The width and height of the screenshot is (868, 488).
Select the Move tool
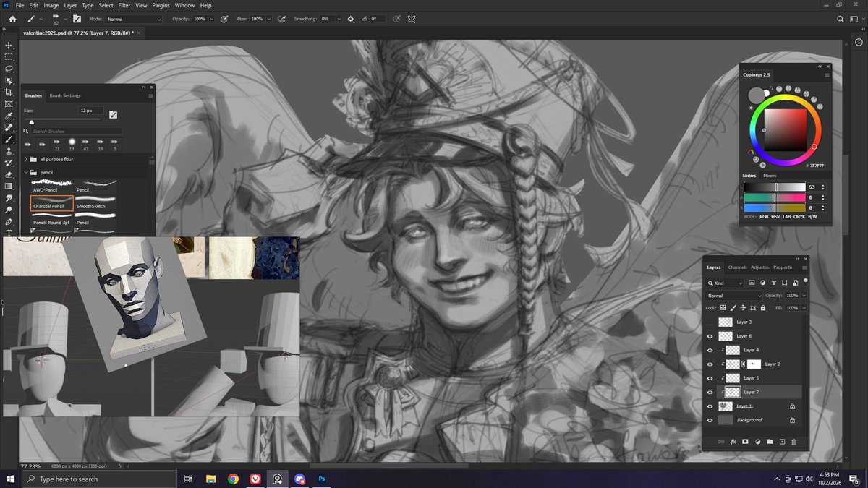[9, 45]
